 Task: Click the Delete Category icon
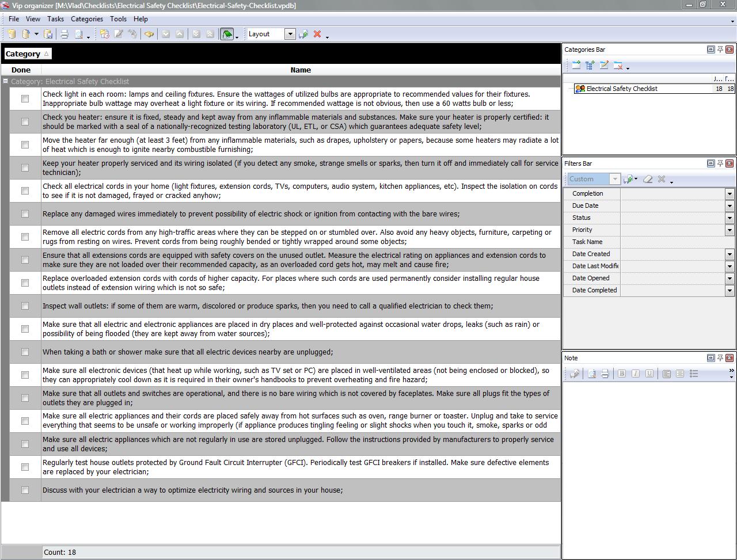tap(618, 66)
